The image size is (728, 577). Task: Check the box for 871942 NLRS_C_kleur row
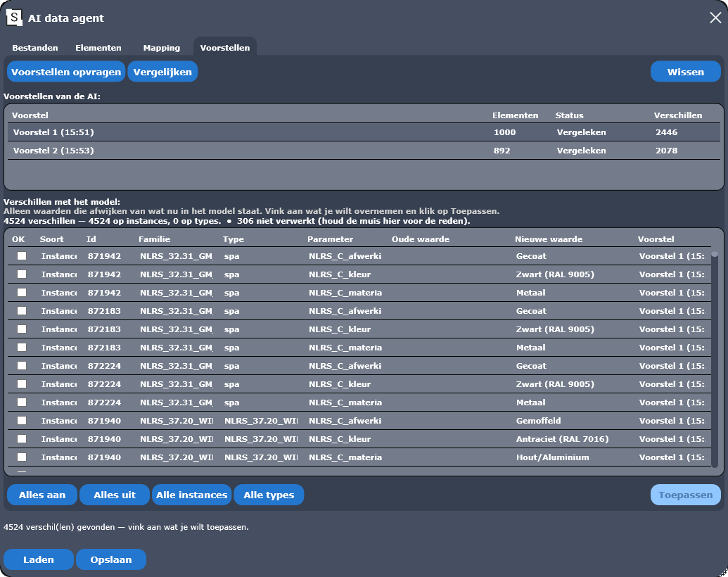[x=22, y=274]
